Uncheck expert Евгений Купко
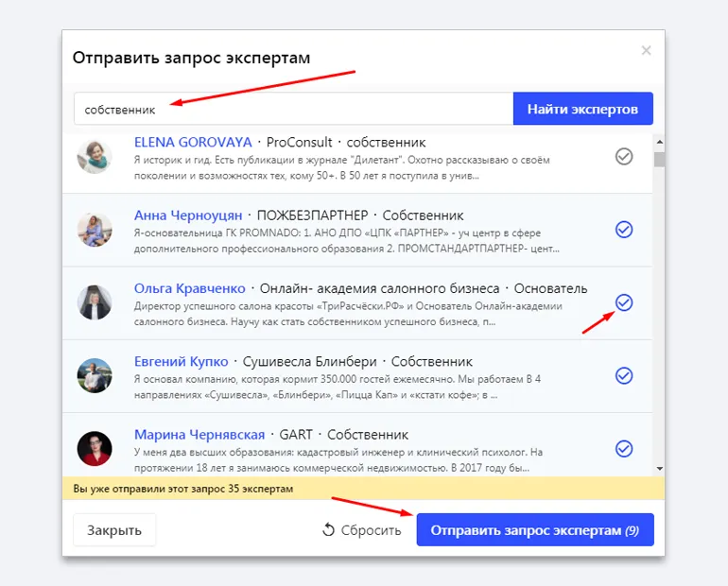Viewport: 728px width, 586px height. tap(624, 375)
